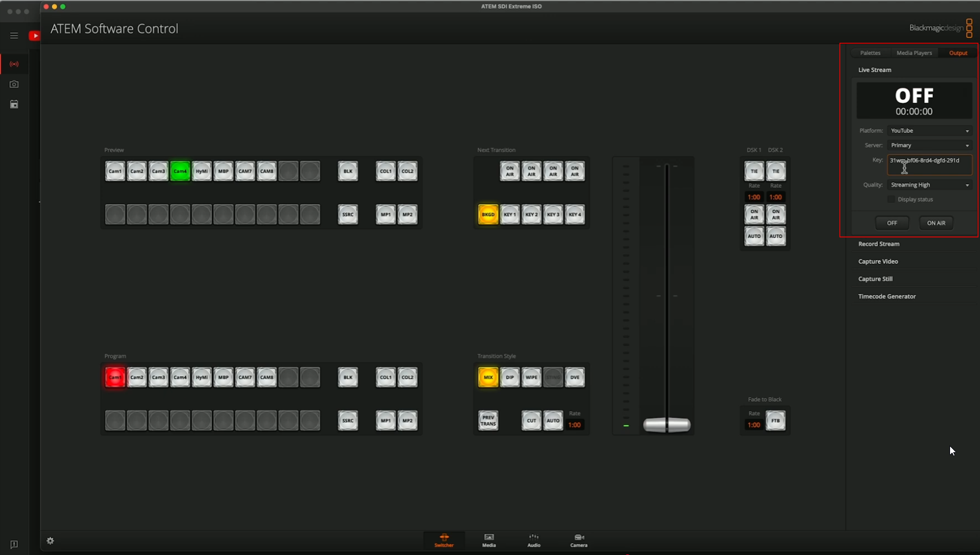980x555 pixels.
Task: Toggle the PREV TRANS button
Action: tap(488, 420)
